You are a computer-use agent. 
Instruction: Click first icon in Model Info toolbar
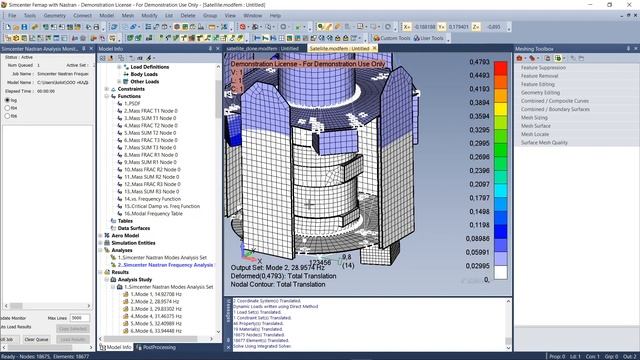point(102,58)
